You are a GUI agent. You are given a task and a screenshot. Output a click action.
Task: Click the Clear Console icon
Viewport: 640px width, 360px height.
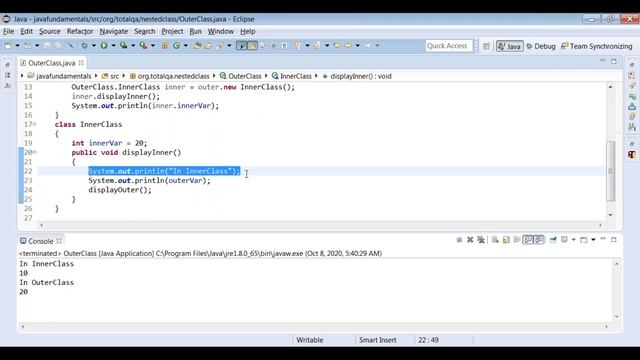pos(495,240)
